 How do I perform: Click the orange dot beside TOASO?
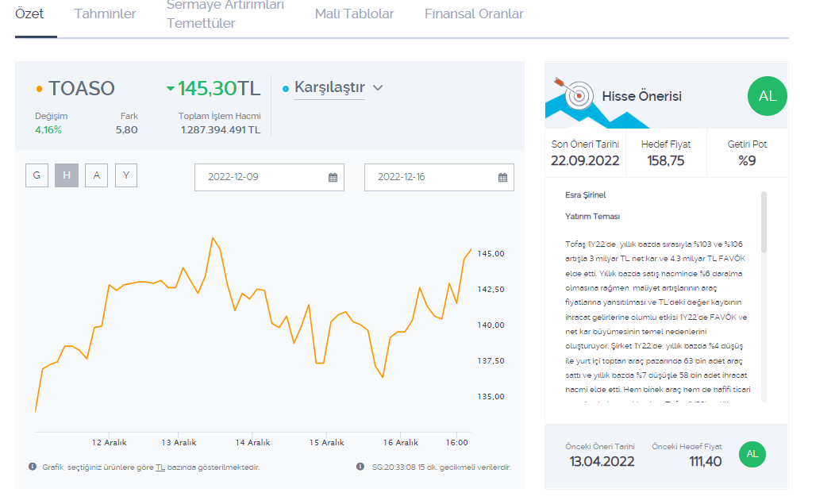(x=40, y=89)
